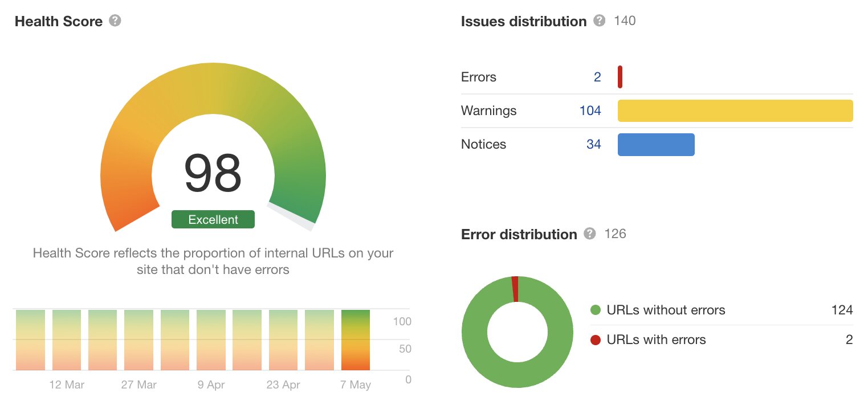Select the 7 May health score bar

coord(356,340)
